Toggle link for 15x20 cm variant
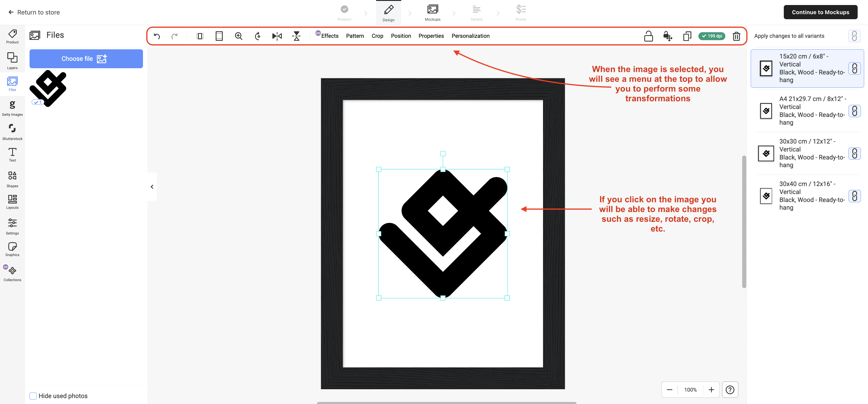Viewport: 868px width, 404px height. point(854,69)
